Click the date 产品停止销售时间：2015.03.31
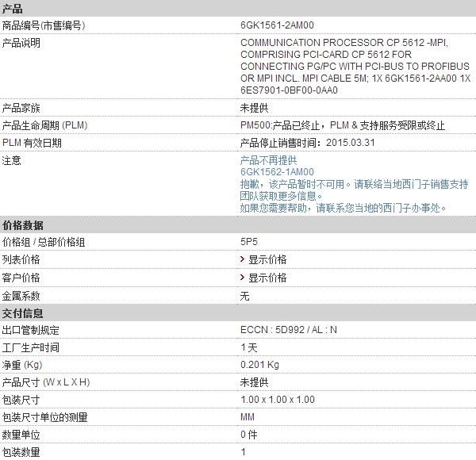 (x=308, y=143)
